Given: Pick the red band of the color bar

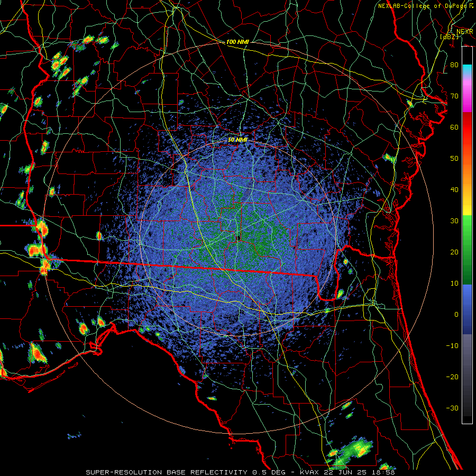Looking at the screenshot, I should (467, 127).
